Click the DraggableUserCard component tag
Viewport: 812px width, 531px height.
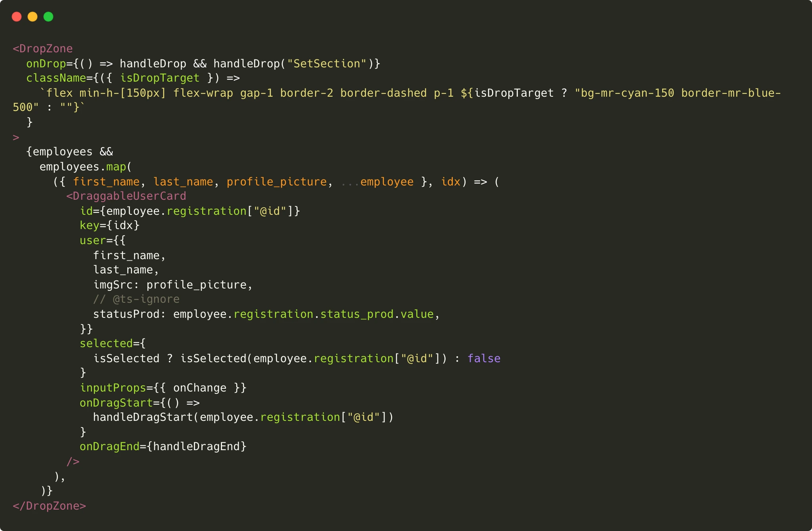coord(127,196)
